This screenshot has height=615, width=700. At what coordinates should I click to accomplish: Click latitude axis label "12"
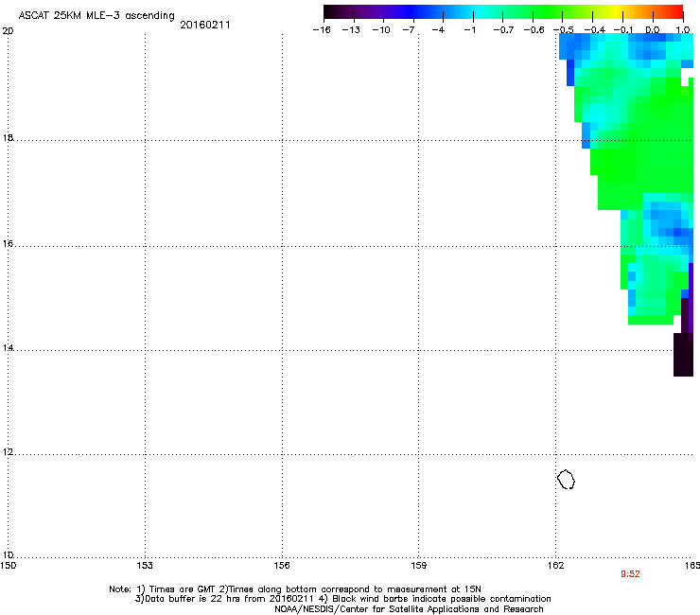(8, 451)
